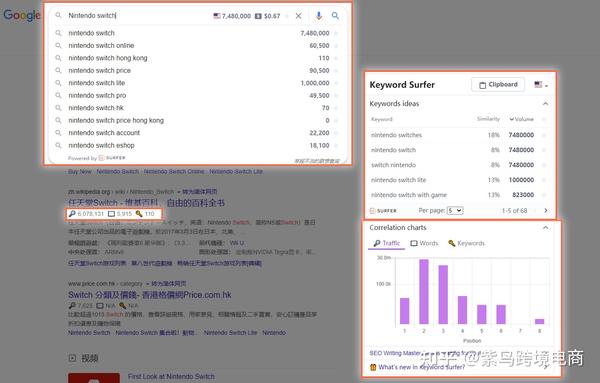
Task: Click the gift icon beside 'What's new'
Action: [373, 367]
